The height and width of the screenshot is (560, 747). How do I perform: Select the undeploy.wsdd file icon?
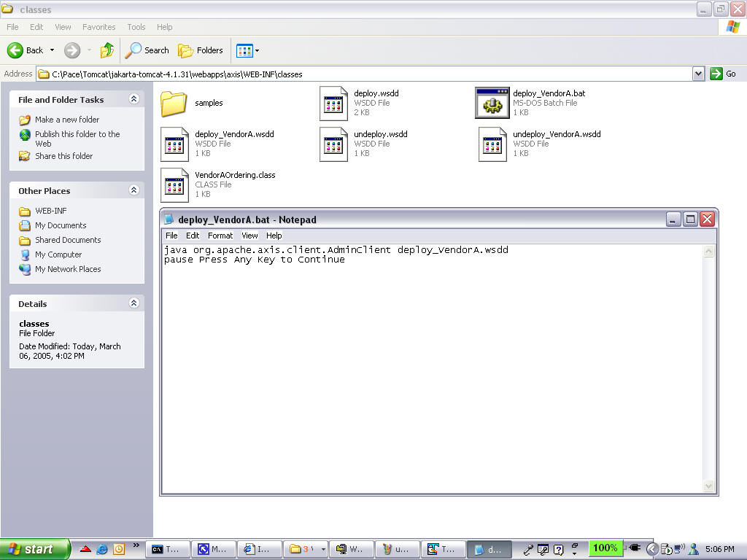click(x=333, y=144)
